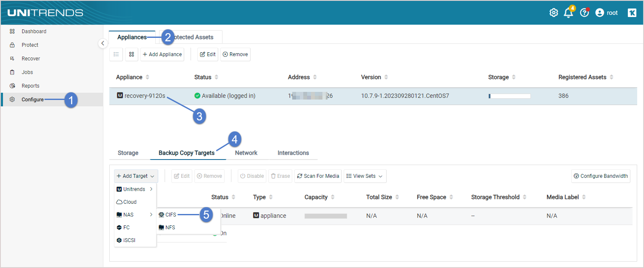The width and height of the screenshot is (644, 268).
Task: Toggle the Add Target dropdown
Action: click(136, 176)
